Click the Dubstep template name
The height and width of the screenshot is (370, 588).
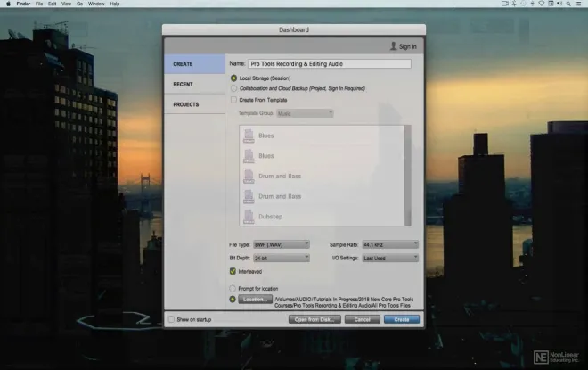[x=270, y=217]
